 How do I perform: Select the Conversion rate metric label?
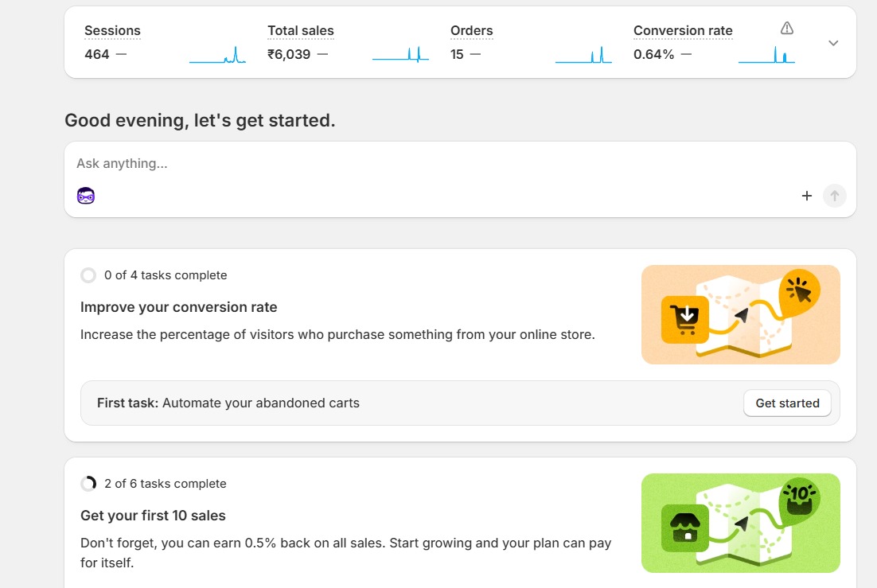click(x=683, y=31)
